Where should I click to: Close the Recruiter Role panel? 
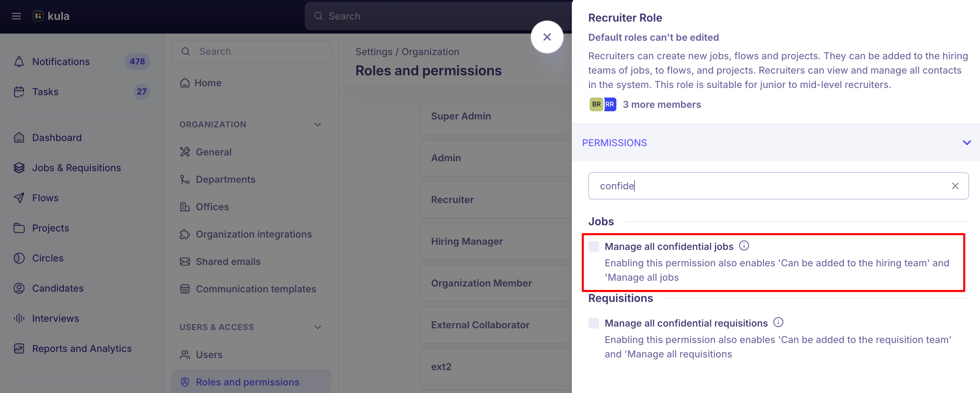[x=547, y=37]
